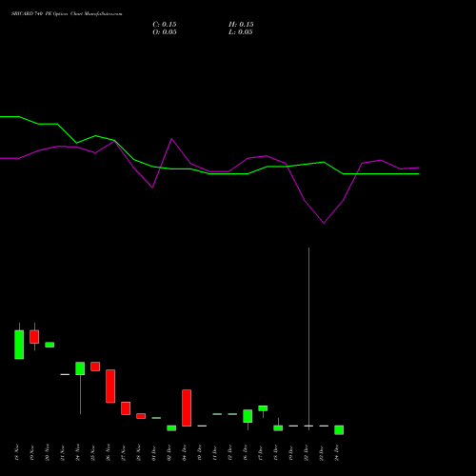This screenshot has height=476, width=476.
Task: Click the 02 Dec date label
Action: coord(169,452)
